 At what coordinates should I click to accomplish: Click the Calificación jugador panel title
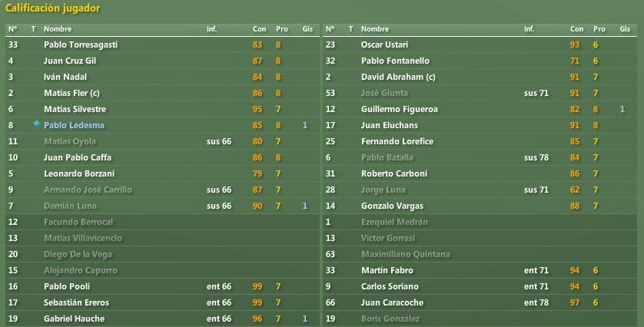point(52,8)
